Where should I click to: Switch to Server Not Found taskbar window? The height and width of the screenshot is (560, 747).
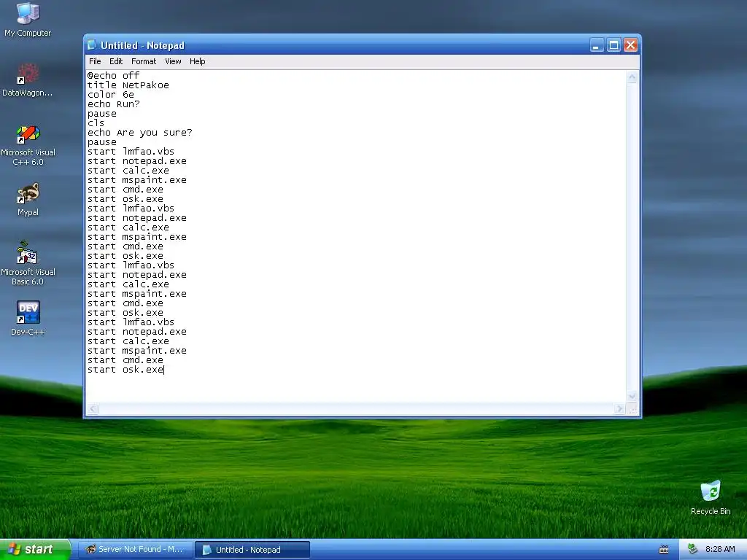click(135, 550)
